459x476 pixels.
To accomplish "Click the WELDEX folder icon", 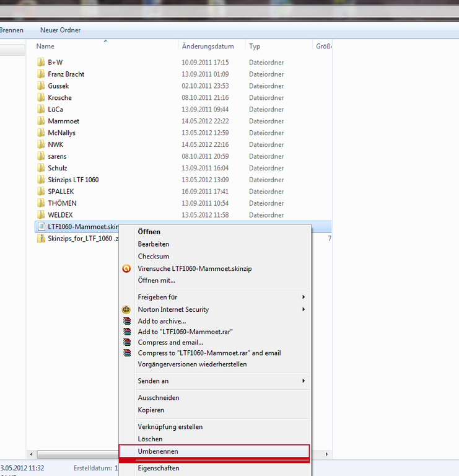I will (41, 215).
